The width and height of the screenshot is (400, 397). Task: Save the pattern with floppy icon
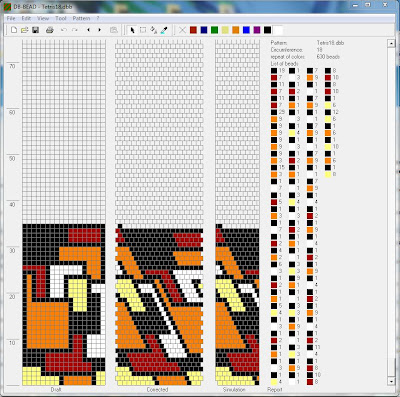pos(35,30)
